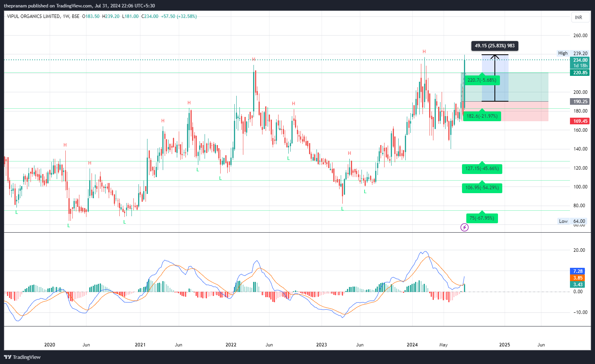
Task: Click the TradingView logo at bottom left
Action: [x=22, y=357]
